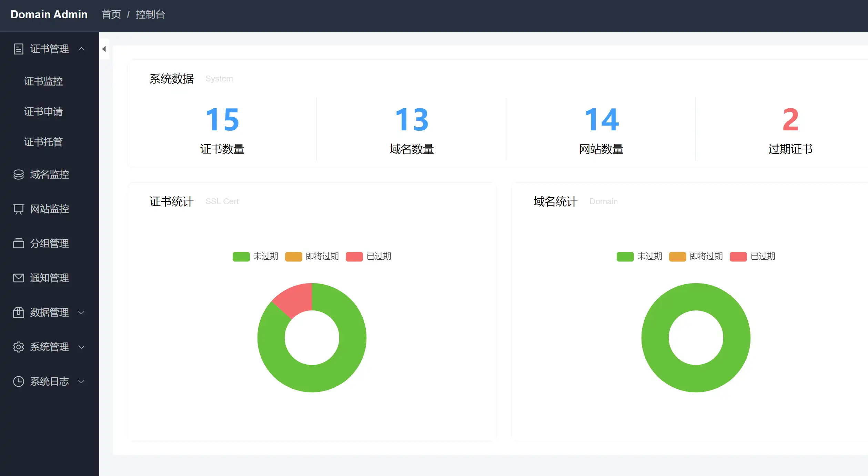Click the gray System subtitle

(219, 79)
